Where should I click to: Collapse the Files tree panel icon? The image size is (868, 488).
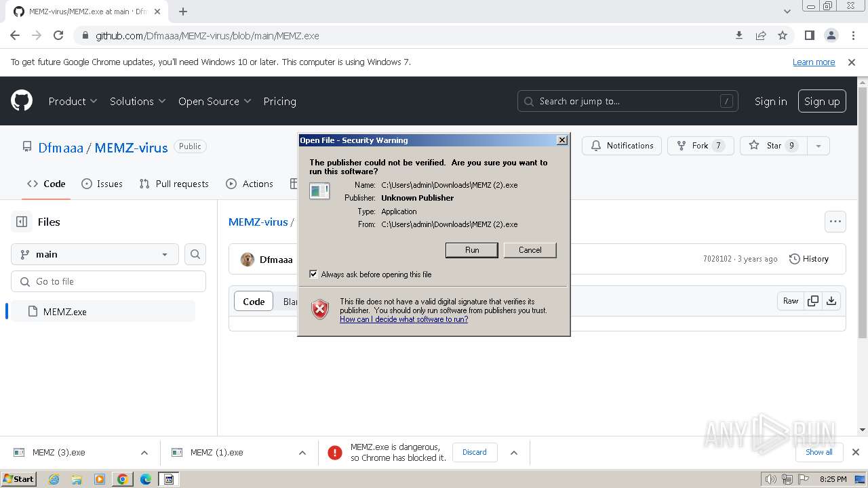[x=22, y=222]
